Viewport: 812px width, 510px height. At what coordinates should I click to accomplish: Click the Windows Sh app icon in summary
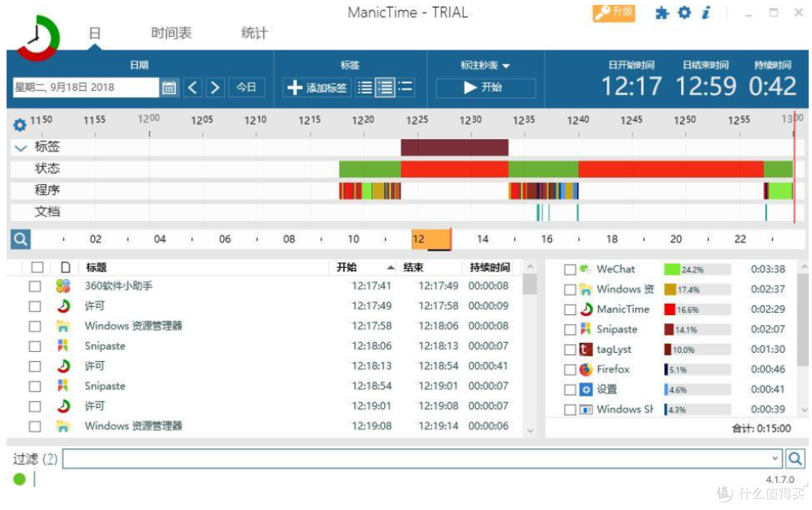(586, 409)
